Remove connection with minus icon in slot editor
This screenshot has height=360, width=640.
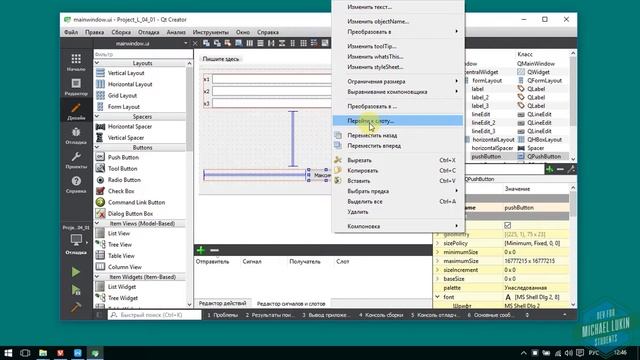tap(215, 250)
